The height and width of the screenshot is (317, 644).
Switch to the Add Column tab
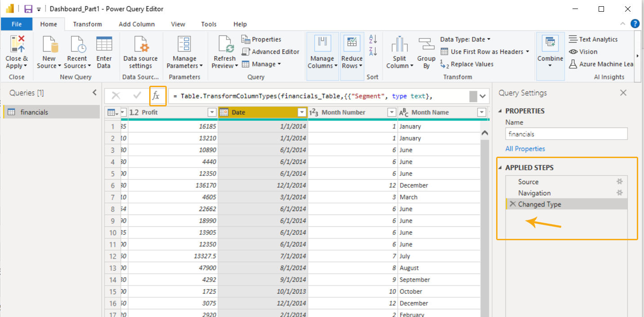click(137, 24)
